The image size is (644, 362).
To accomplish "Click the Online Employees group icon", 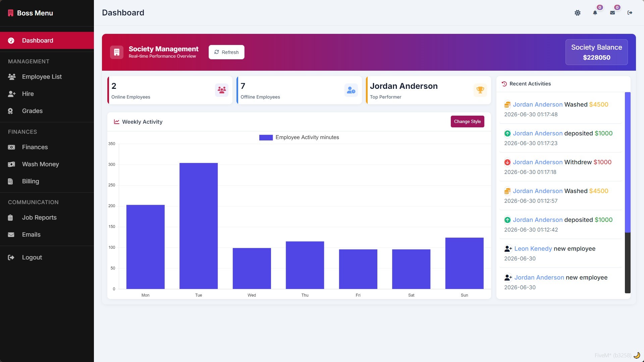I will coord(222,90).
